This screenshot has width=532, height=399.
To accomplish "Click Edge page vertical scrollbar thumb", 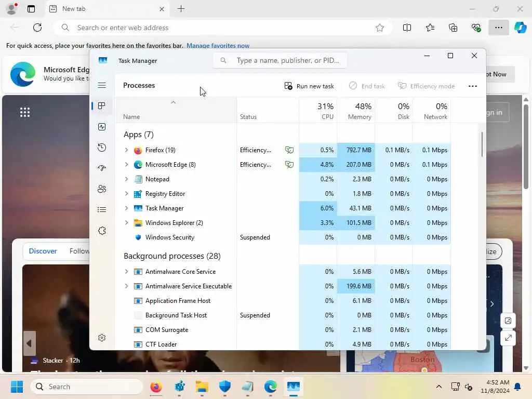I will 526,147.
